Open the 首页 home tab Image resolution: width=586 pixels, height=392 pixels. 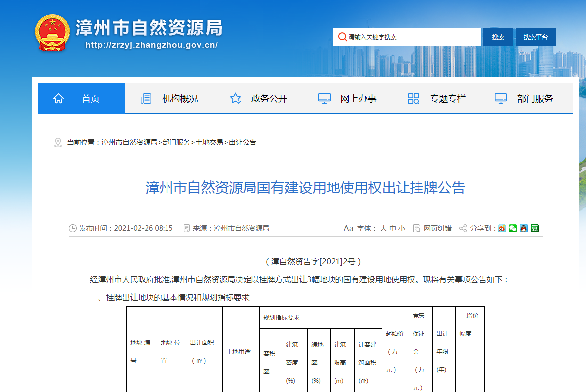coord(82,98)
